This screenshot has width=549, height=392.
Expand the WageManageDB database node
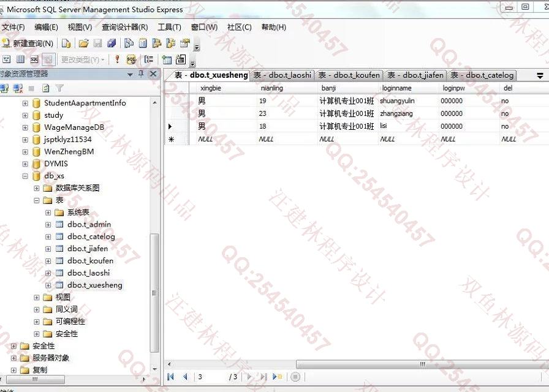(25, 127)
